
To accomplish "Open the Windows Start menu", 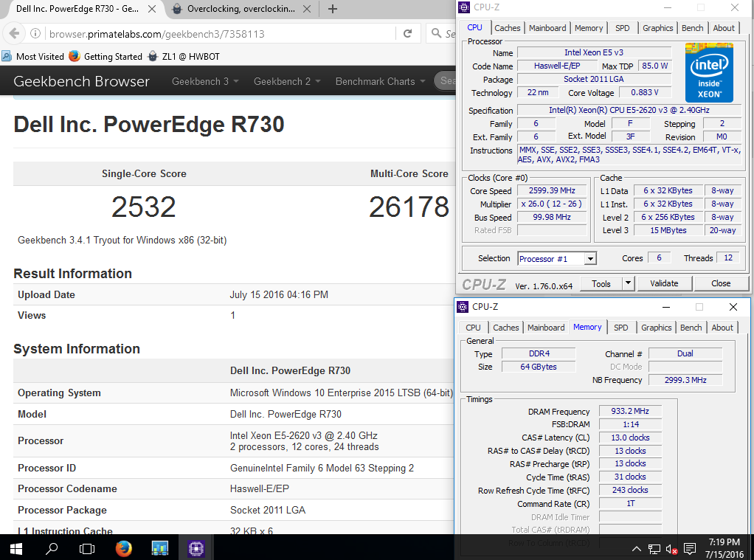I will tap(16, 548).
